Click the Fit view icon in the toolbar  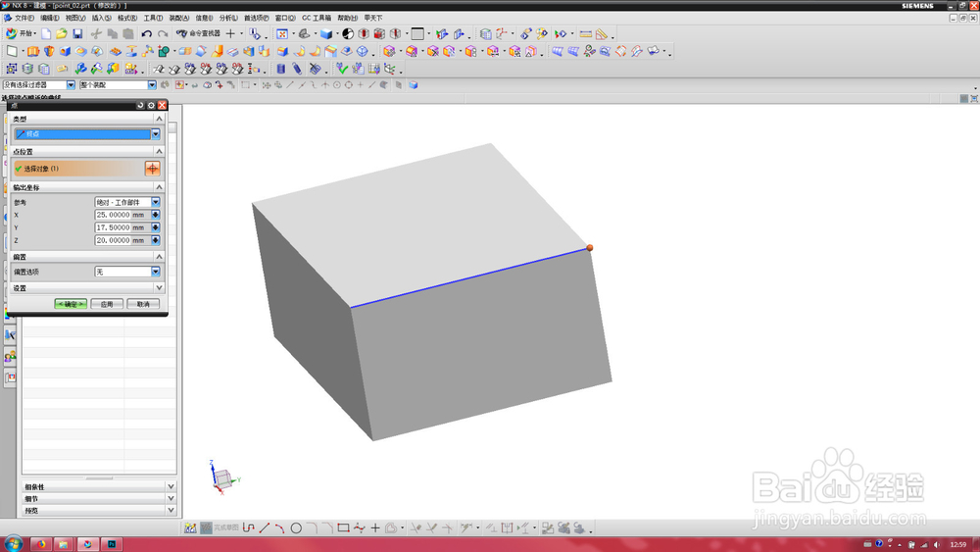[x=282, y=33]
